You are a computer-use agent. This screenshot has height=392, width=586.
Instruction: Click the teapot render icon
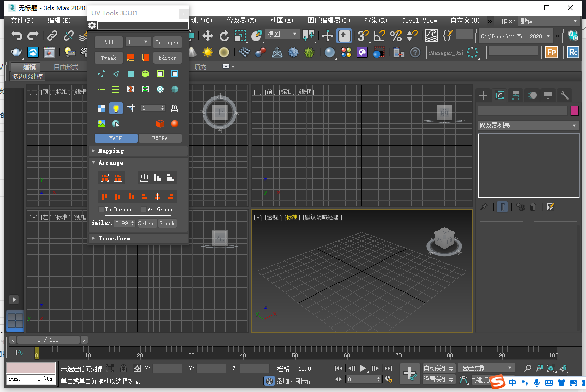tap(16, 53)
